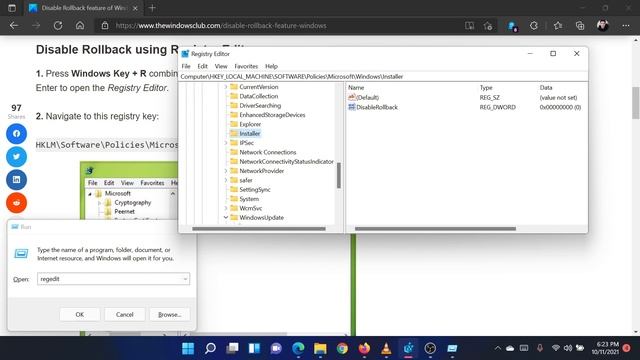Open browser Collections icon
Image resolution: width=640 pixels, height=360 pixels.
pyautogui.click(x=580, y=26)
